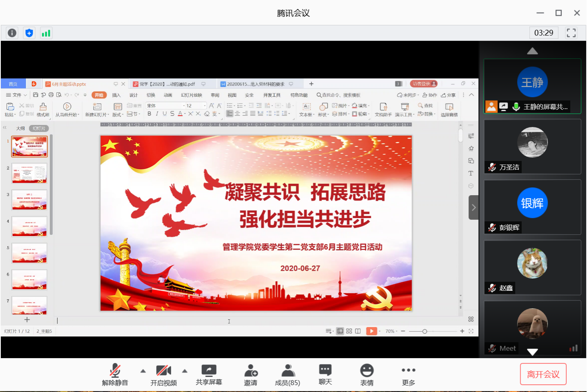
Task: Turn on camera with 开启视频
Action: [163, 374]
